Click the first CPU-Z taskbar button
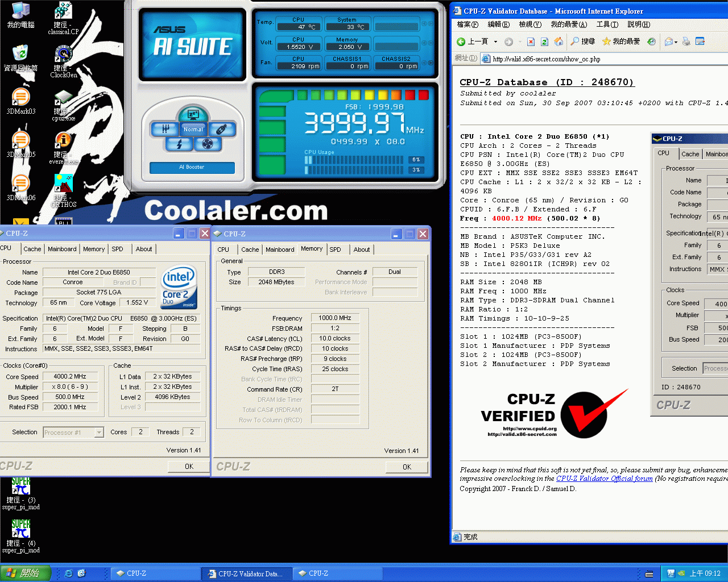The image size is (728, 582). click(155, 573)
